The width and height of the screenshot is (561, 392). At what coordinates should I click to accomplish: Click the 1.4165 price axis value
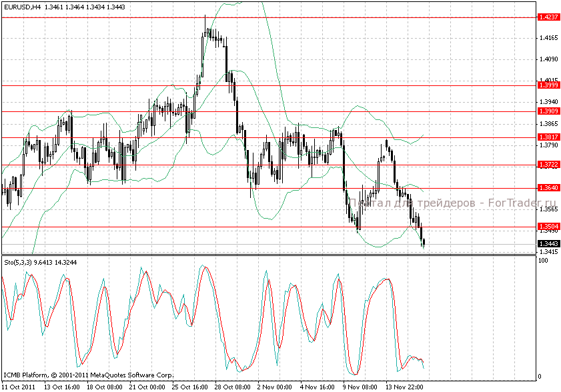pos(549,38)
